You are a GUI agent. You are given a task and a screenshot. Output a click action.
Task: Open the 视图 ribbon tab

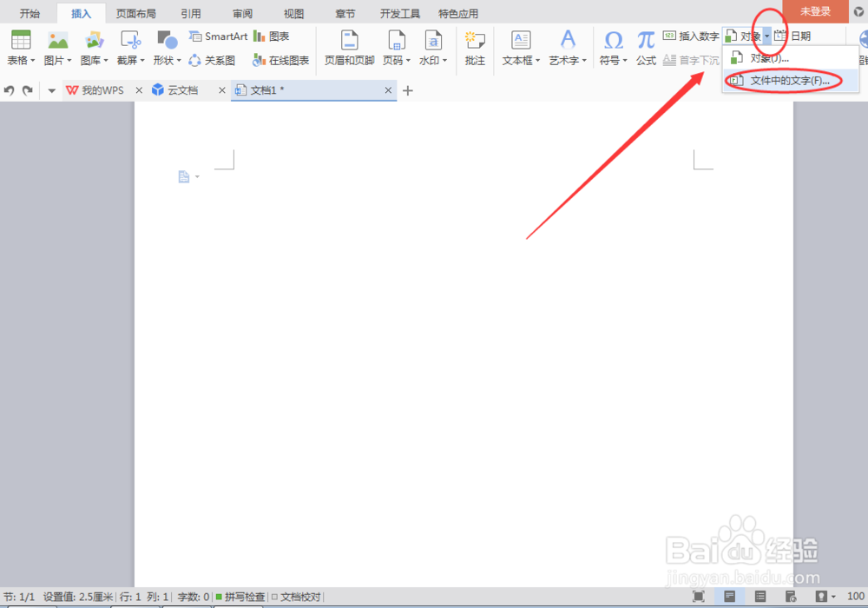coord(294,13)
